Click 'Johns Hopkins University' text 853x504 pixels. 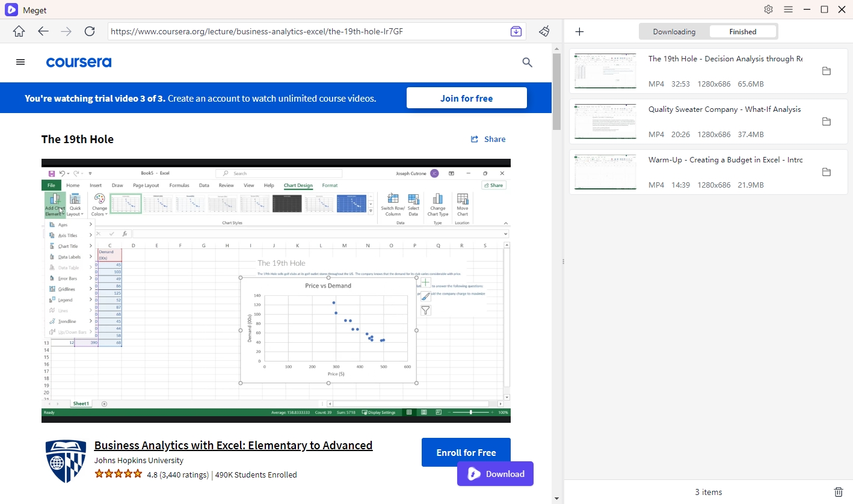coord(139,460)
